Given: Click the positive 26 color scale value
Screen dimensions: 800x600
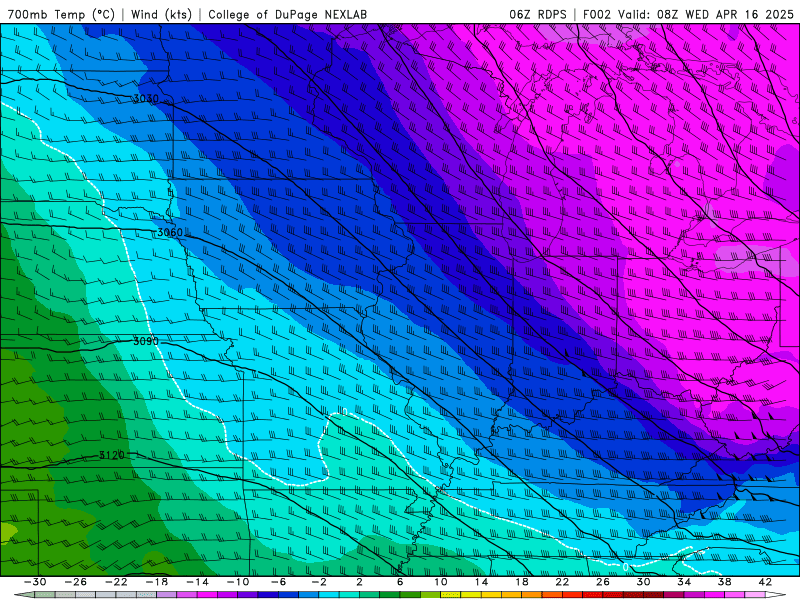Looking at the screenshot, I should [603, 582].
